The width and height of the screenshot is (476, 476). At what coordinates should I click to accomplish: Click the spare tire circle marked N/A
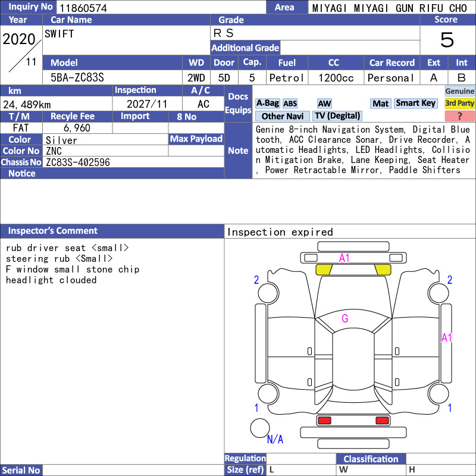tap(260, 428)
